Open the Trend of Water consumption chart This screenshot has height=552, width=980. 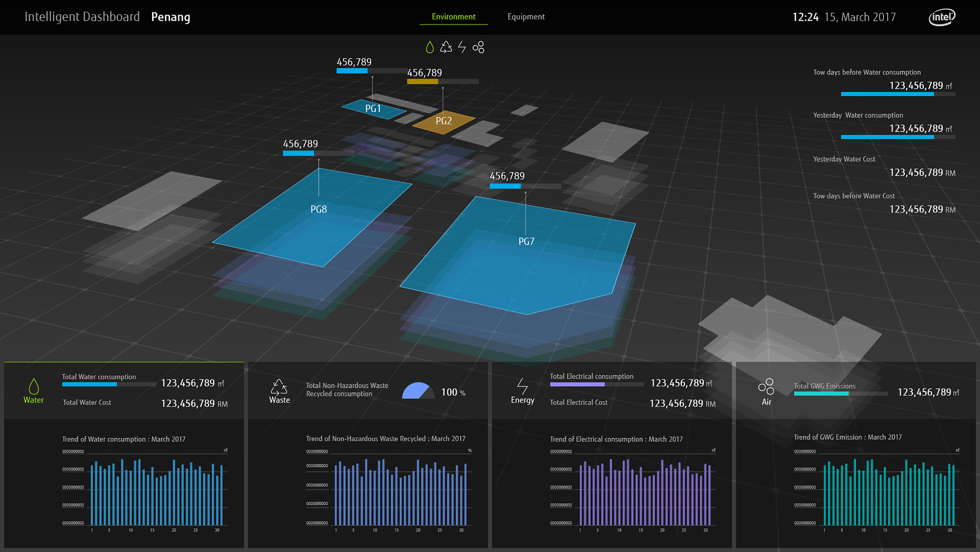click(145, 490)
